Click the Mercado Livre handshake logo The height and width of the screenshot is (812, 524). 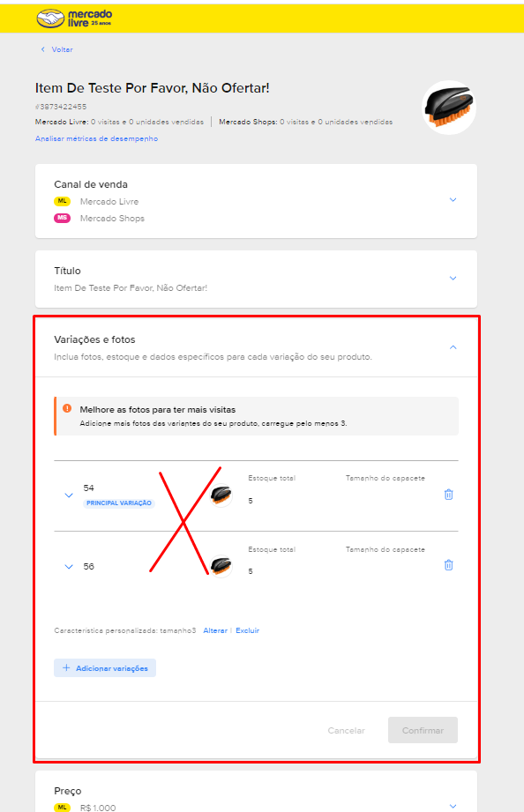point(50,19)
